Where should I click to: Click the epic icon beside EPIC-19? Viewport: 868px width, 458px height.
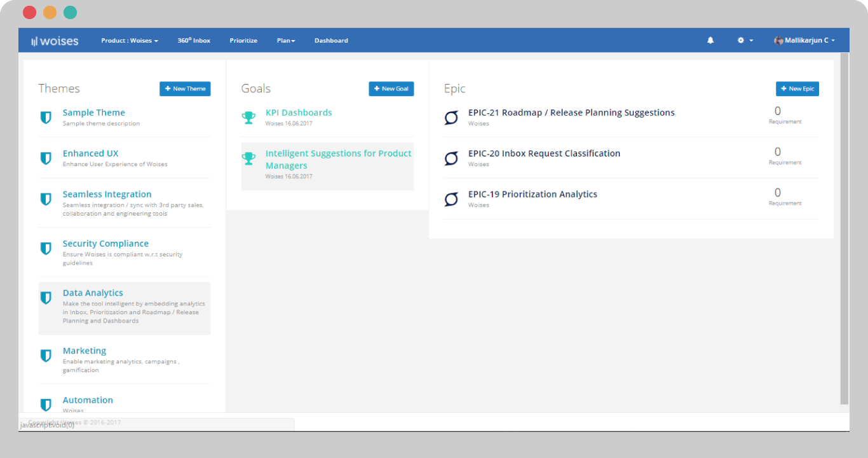pos(451,199)
